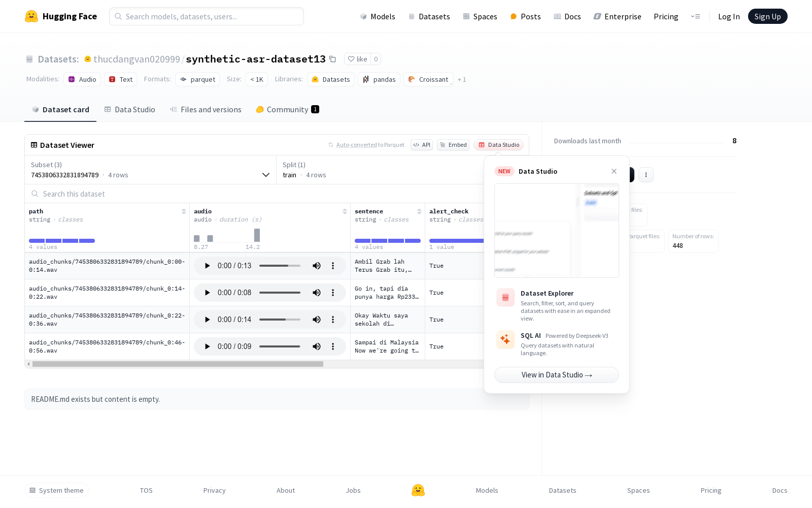
Task: Click the Search this dataset field
Action: coord(254,194)
